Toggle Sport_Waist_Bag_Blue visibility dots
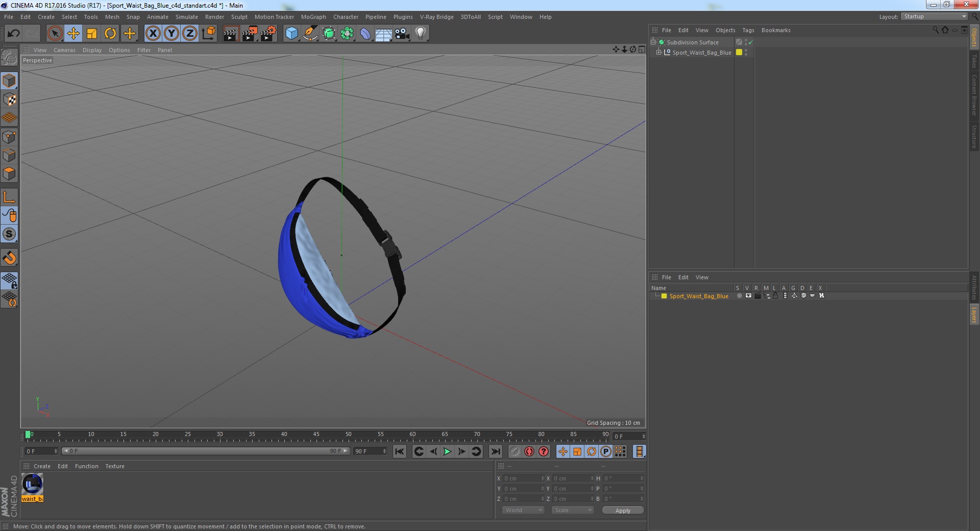This screenshot has height=531, width=980. pyautogui.click(x=746, y=53)
